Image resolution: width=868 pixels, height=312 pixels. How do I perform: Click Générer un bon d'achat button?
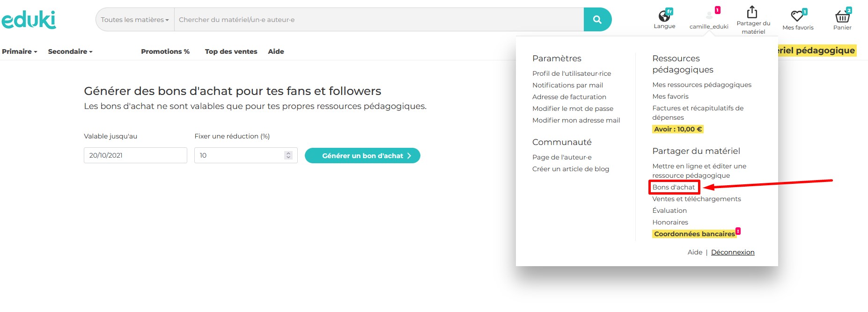362,156
